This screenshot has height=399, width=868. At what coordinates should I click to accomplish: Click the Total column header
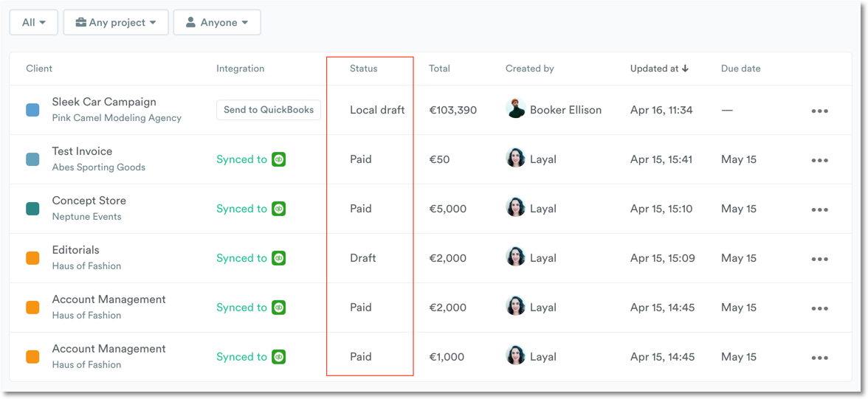click(x=439, y=69)
